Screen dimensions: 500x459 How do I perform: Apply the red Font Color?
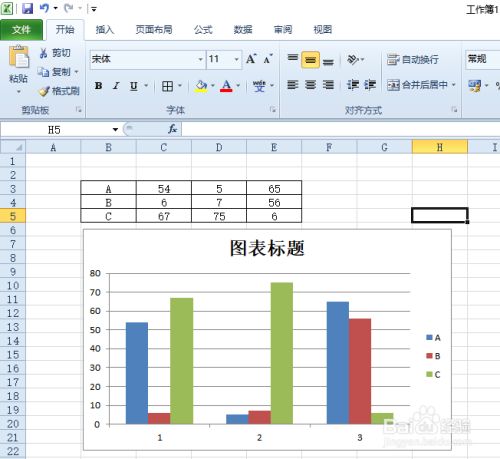click(x=226, y=86)
